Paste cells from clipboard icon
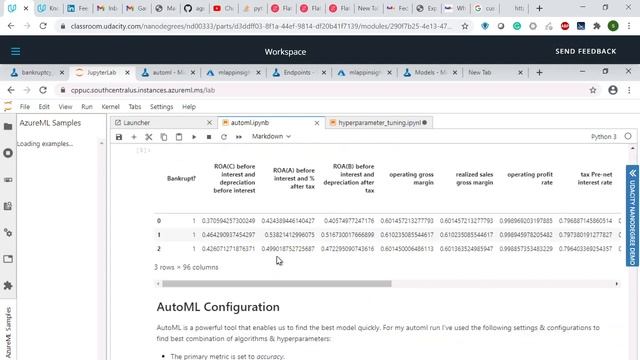Image resolution: width=640 pixels, height=360 pixels. 179,137
